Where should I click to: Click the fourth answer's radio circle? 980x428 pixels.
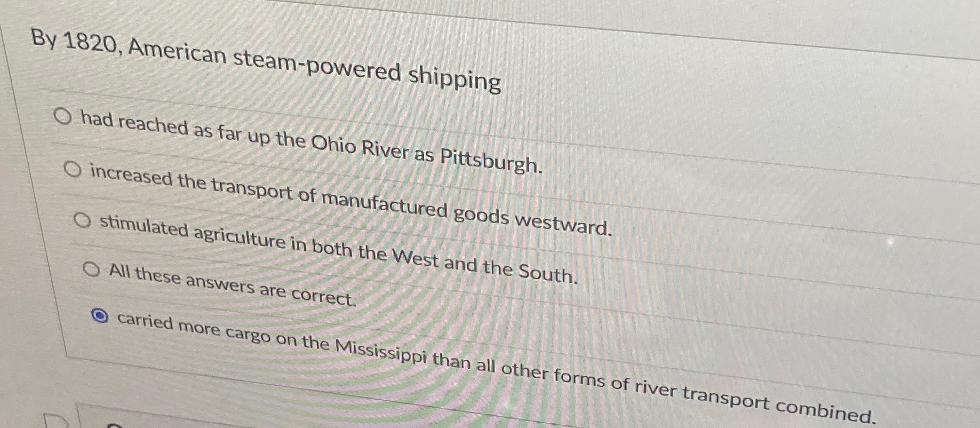(92, 268)
